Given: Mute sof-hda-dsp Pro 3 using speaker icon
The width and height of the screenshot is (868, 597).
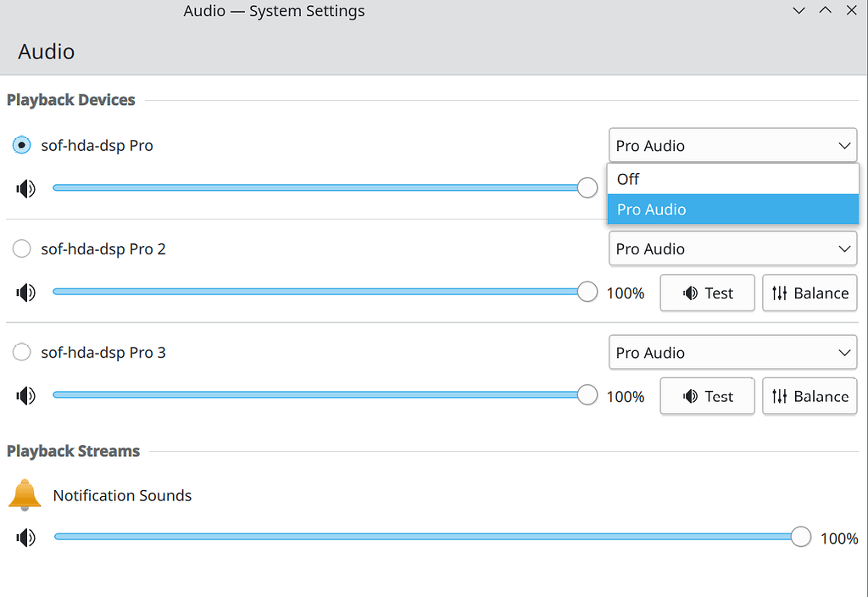Looking at the screenshot, I should (x=25, y=395).
